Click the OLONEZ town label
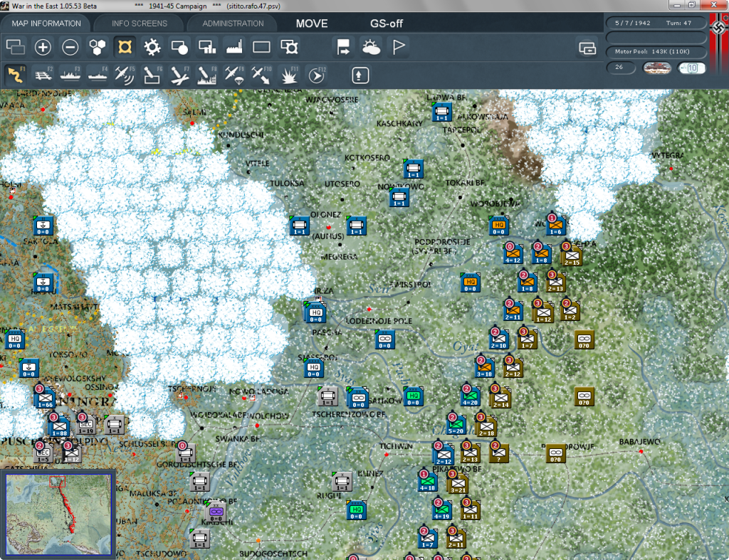Screen dimensions: 729x560 point(325,214)
